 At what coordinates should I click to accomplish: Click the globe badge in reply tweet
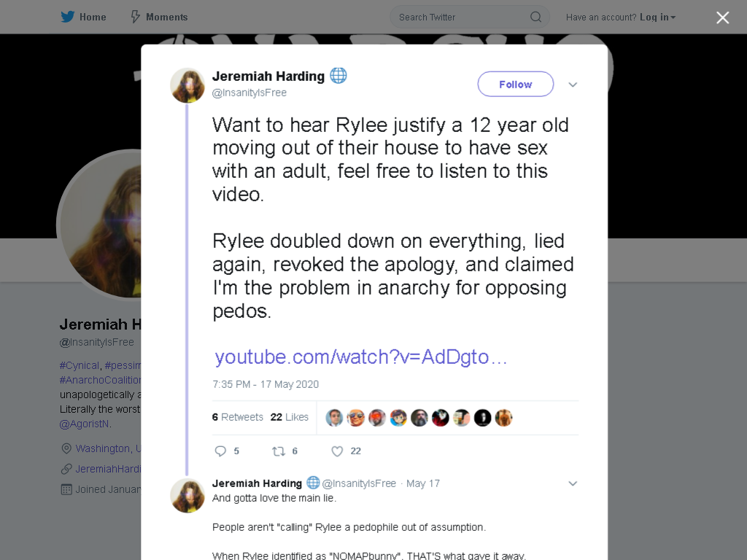click(x=313, y=483)
